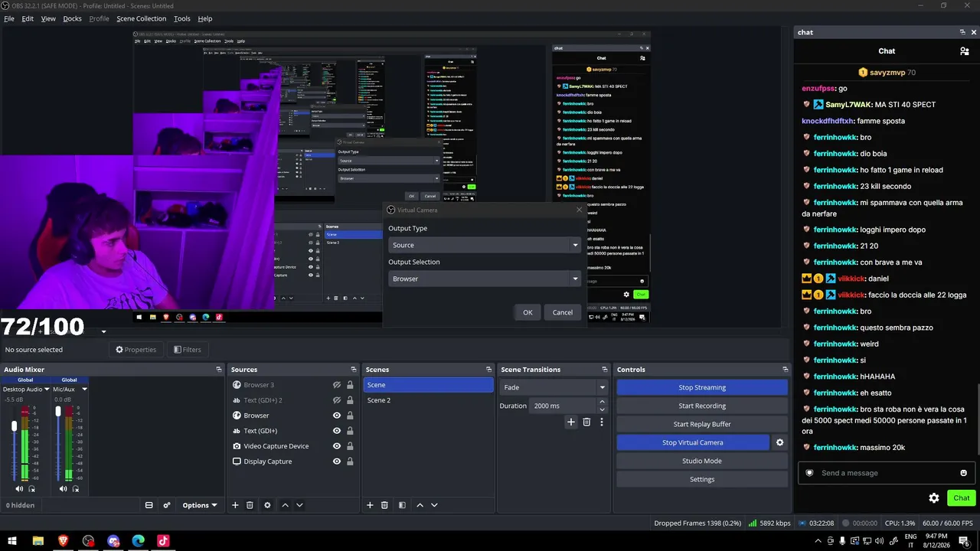Screen dimensions: 980x551
Task: Toggle Mic/Aux monitoring headphone icon
Action: [75, 489]
